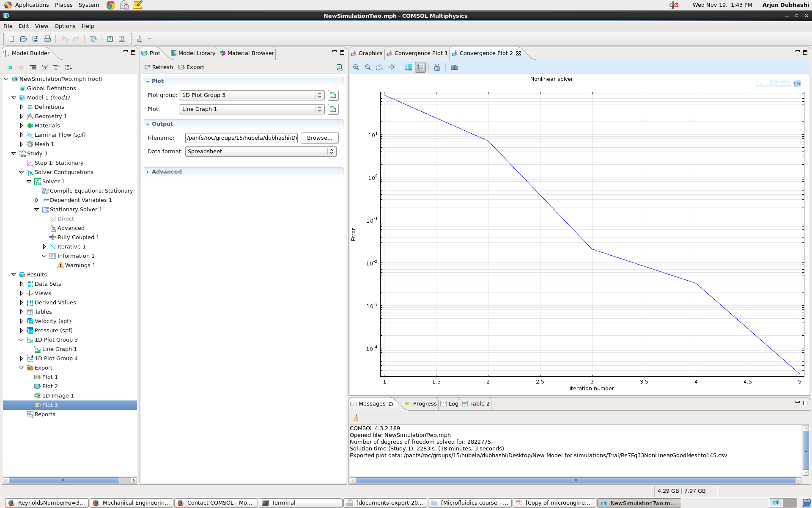This screenshot has width=812, height=508.
Task: Click the graph lock axis icon
Action: click(x=437, y=67)
